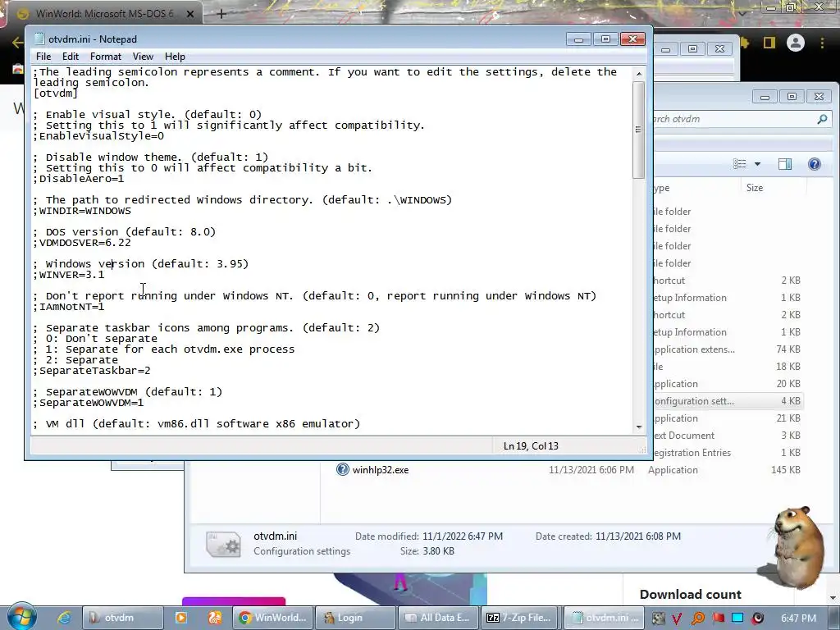Select the winhlp32.exe file in Explorer

tap(381, 470)
